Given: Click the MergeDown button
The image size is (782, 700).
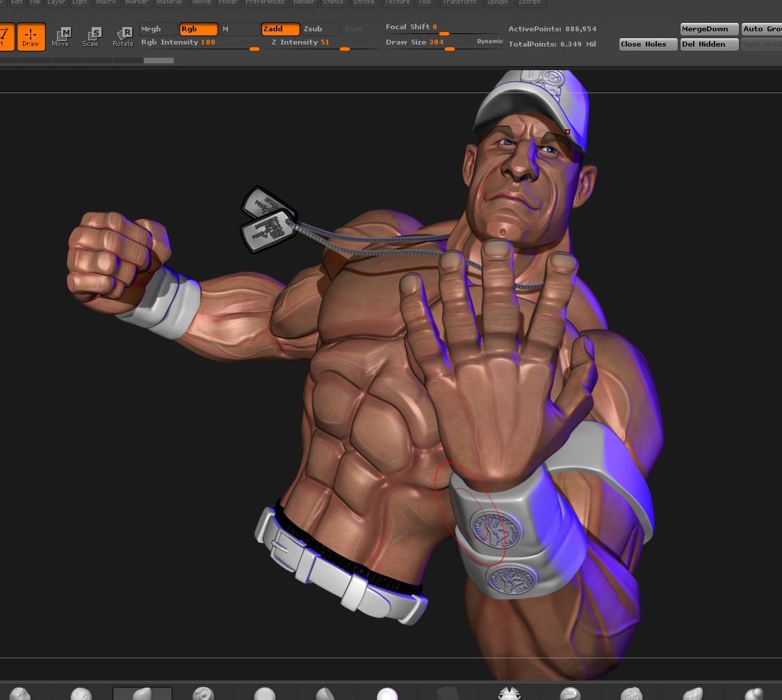Looking at the screenshot, I should 709,29.
